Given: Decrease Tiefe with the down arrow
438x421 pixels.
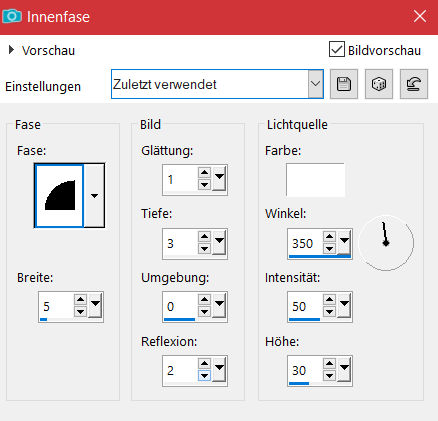Looking at the screenshot, I should (x=204, y=249).
